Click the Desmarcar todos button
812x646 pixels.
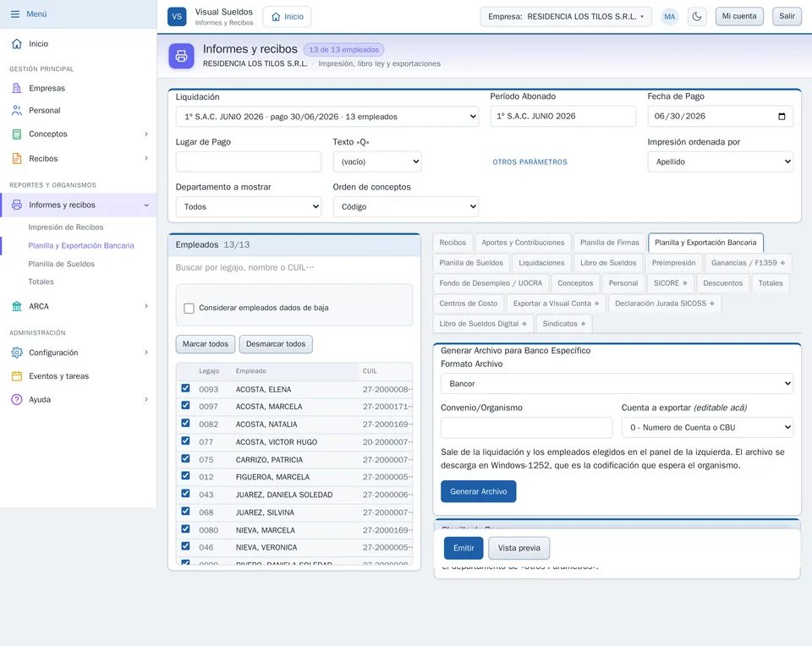tap(276, 344)
